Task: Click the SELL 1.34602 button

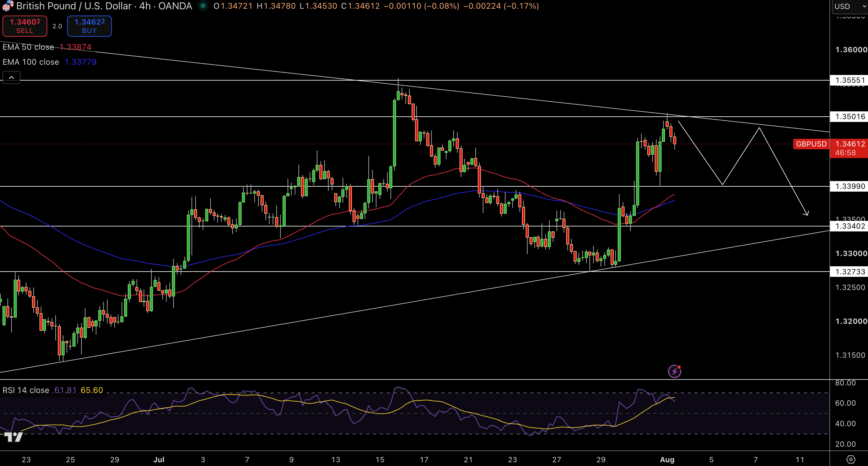Action: pyautogui.click(x=25, y=26)
